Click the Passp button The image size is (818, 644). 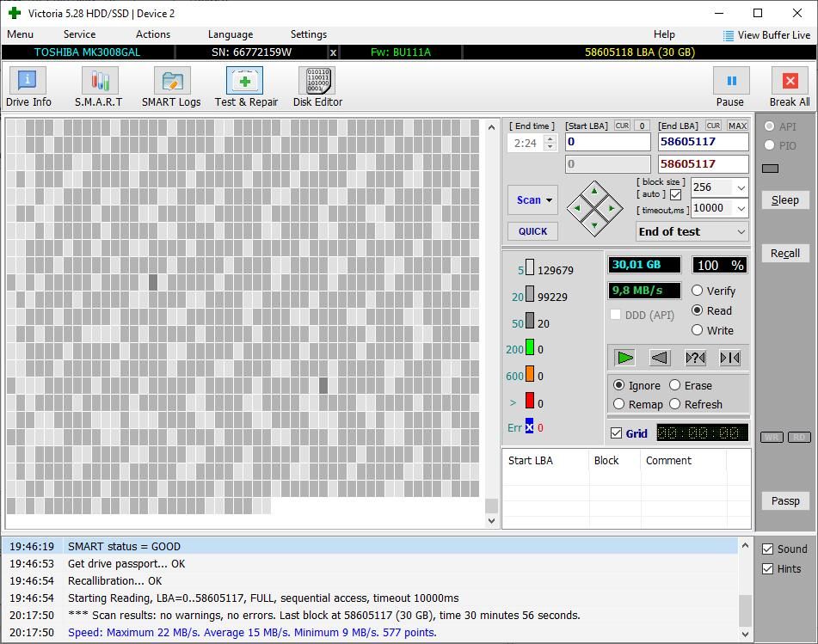point(785,500)
